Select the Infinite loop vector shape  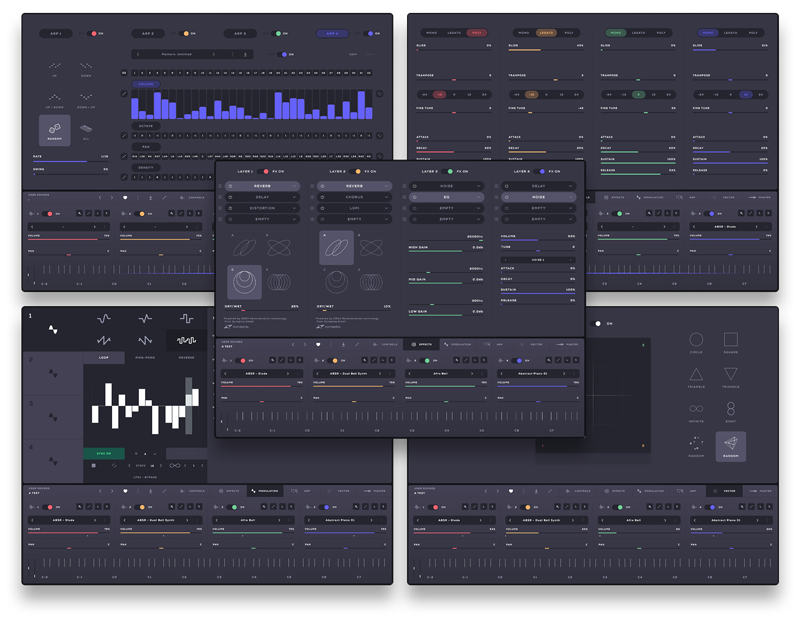pyautogui.click(x=696, y=408)
